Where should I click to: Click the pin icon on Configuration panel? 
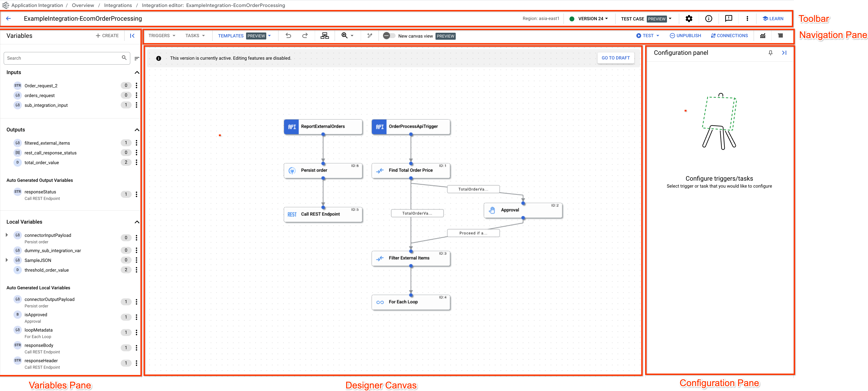(x=770, y=53)
